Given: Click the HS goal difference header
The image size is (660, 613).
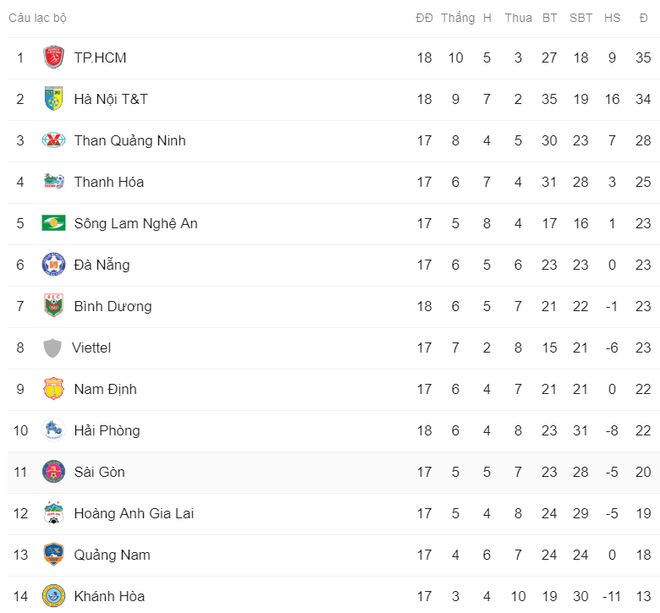Looking at the screenshot, I should (612, 18).
